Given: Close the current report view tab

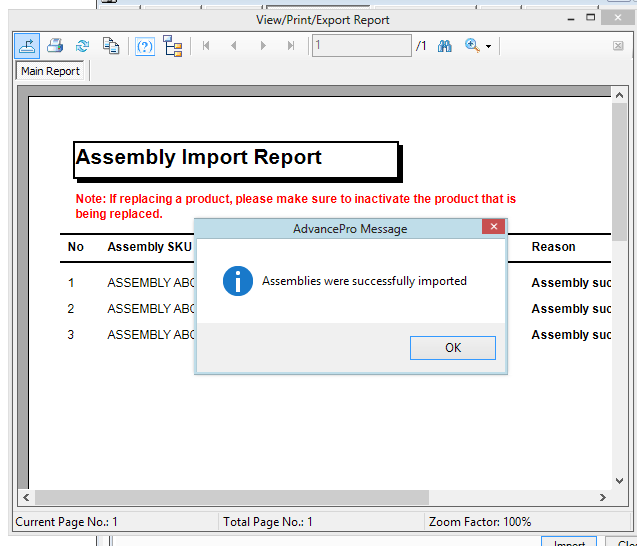Looking at the screenshot, I should (618, 46).
